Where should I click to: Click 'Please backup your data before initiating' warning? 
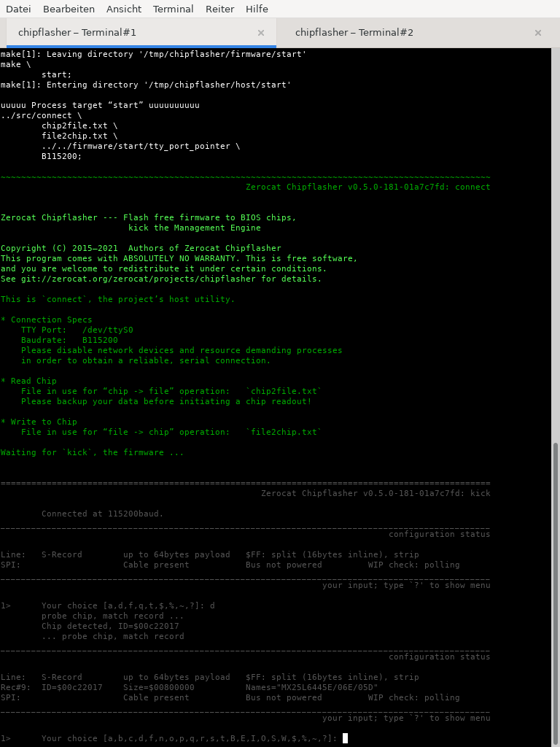166,401
